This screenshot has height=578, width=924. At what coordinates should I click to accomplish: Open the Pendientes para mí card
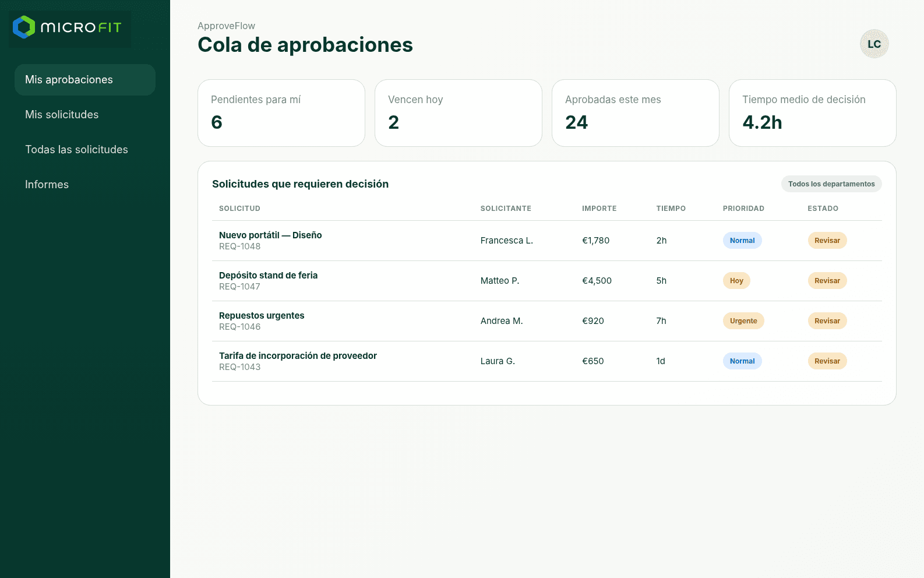tap(281, 113)
